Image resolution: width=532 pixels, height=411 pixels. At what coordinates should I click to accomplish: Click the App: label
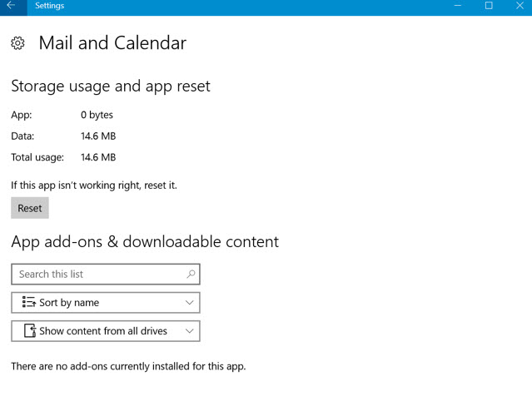pos(22,115)
